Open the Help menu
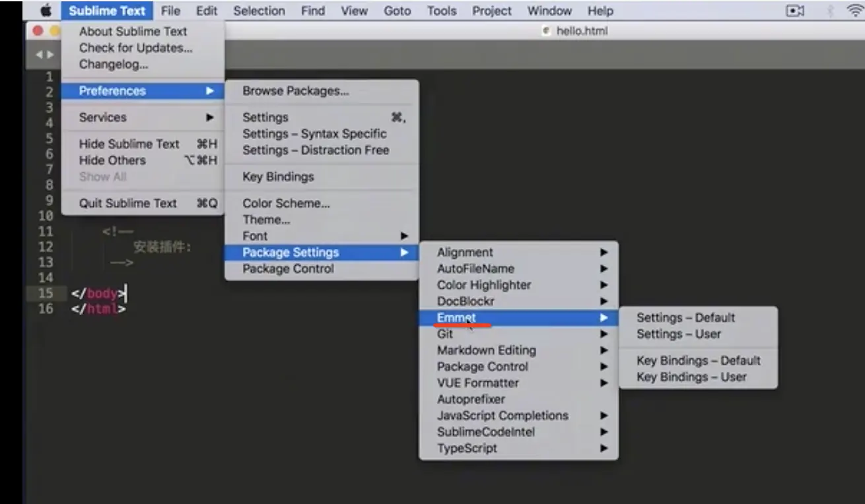The height and width of the screenshot is (504, 865). [600, 11]
